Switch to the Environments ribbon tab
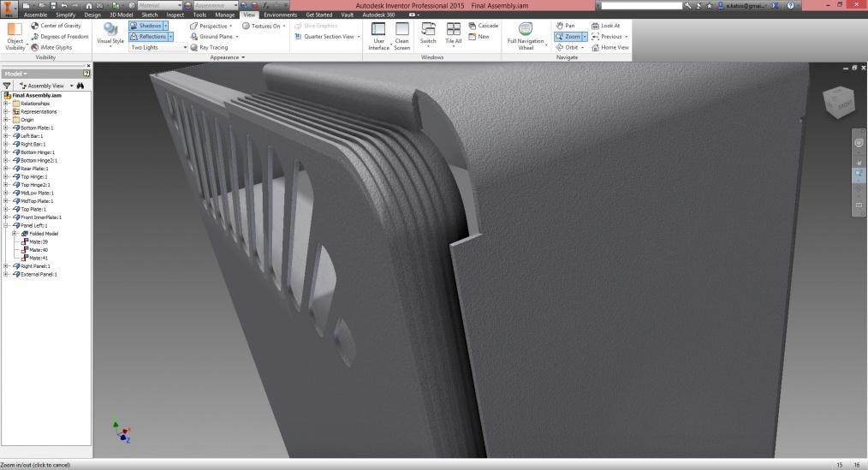Viewport: 868px width, 470px height. [x=280, y=15]
